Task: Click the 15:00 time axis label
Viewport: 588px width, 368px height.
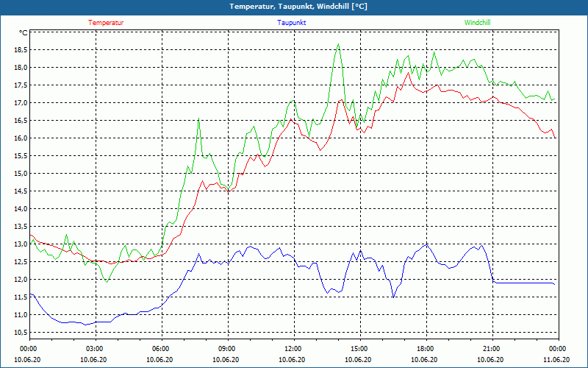Action: point(359,349)
